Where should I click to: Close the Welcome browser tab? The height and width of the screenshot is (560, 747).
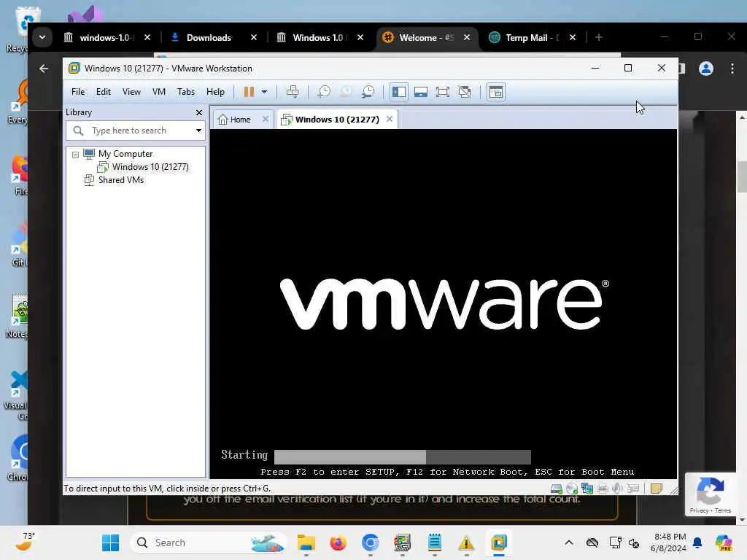coord(467,37)
